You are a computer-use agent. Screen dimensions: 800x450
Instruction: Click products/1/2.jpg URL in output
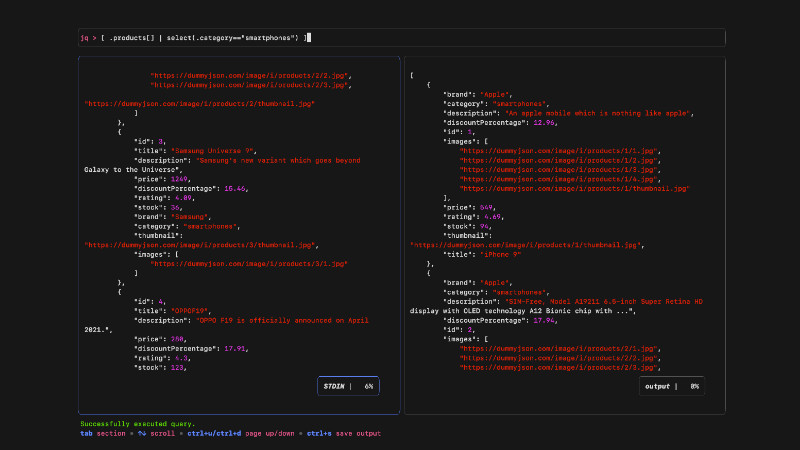[560, 160]
